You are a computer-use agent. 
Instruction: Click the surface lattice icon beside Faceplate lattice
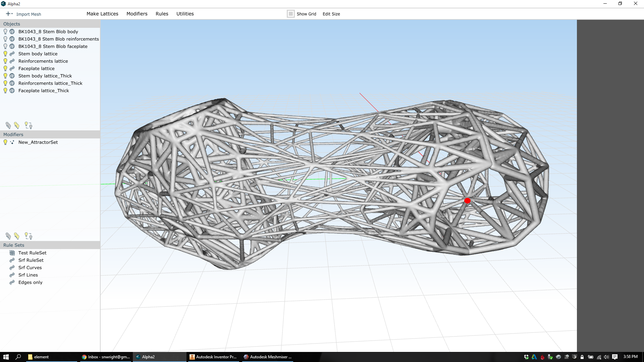[x=12, y=68]
